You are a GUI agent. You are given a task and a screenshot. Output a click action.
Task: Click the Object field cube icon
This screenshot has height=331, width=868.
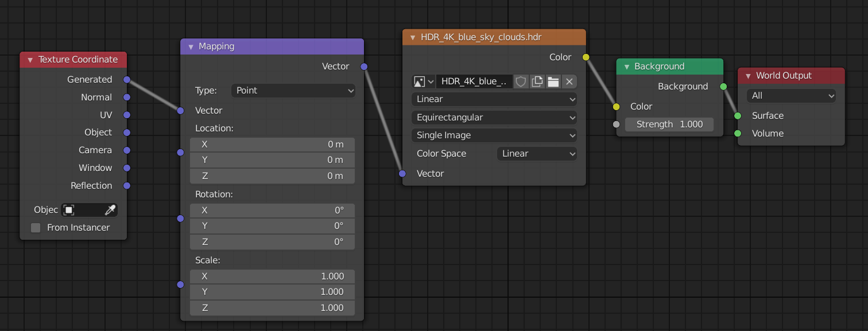(x=69, y=210)
